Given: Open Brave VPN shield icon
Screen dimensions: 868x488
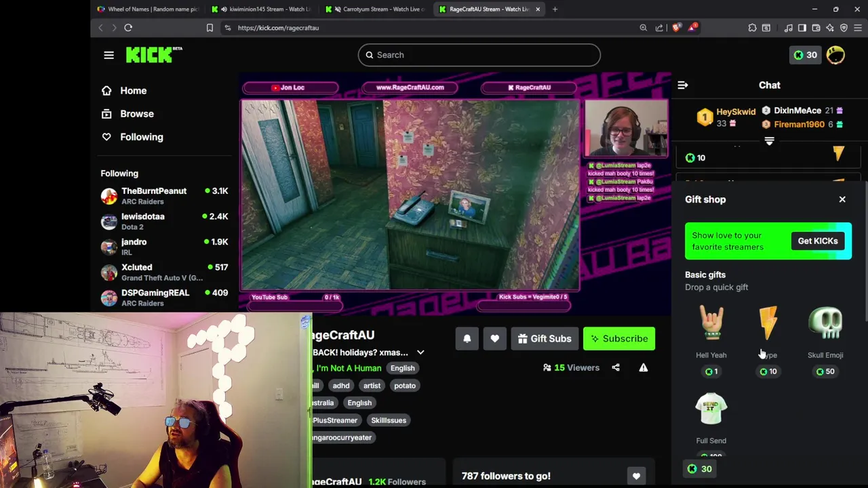Looking at the screenshot, I should [x=844, y=28].
